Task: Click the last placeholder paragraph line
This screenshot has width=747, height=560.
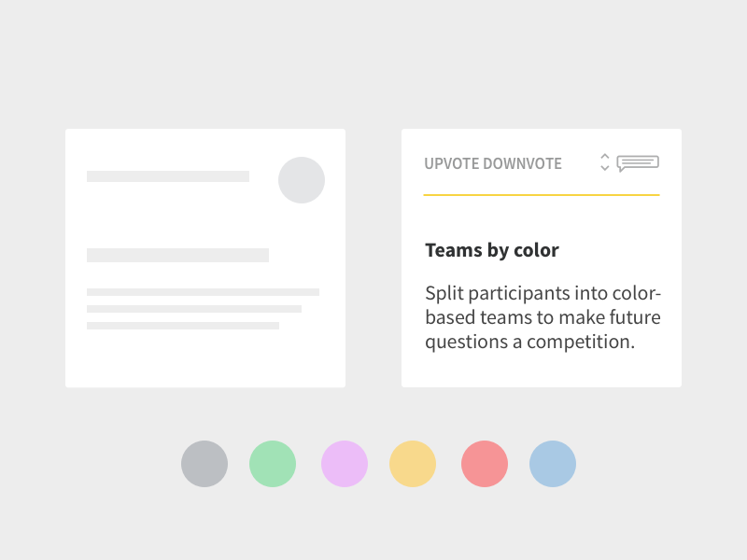Action: point(183,326)
